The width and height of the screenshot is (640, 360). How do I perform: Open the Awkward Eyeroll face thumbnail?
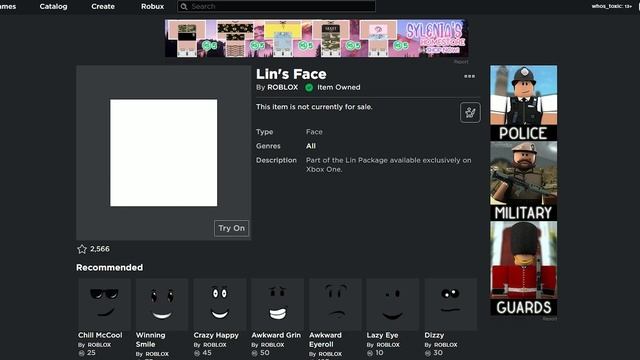click(335, 304)
